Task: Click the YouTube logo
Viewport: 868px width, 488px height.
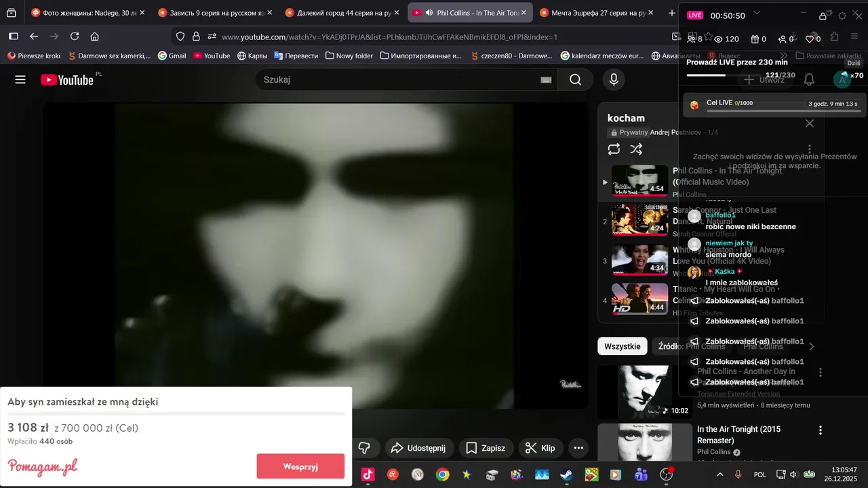Action: click(x=67, y=80)
